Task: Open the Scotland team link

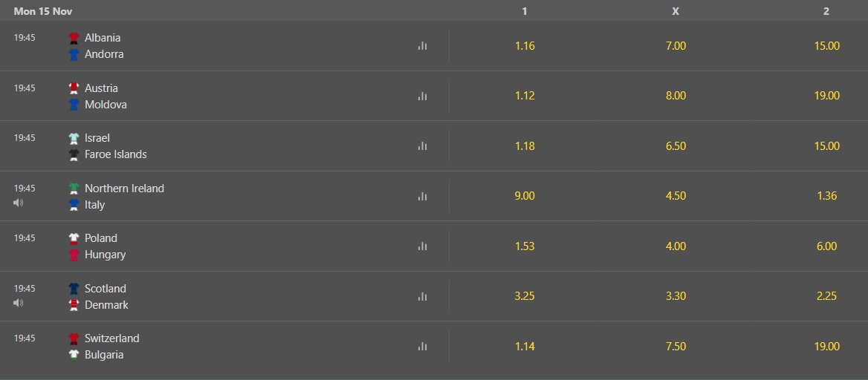Action: [x=106, y=288]
